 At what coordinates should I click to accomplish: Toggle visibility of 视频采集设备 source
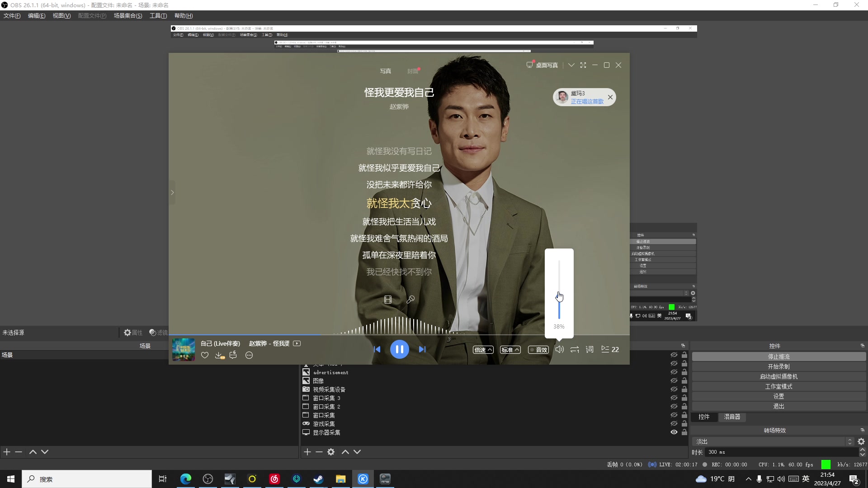point(674,389)
